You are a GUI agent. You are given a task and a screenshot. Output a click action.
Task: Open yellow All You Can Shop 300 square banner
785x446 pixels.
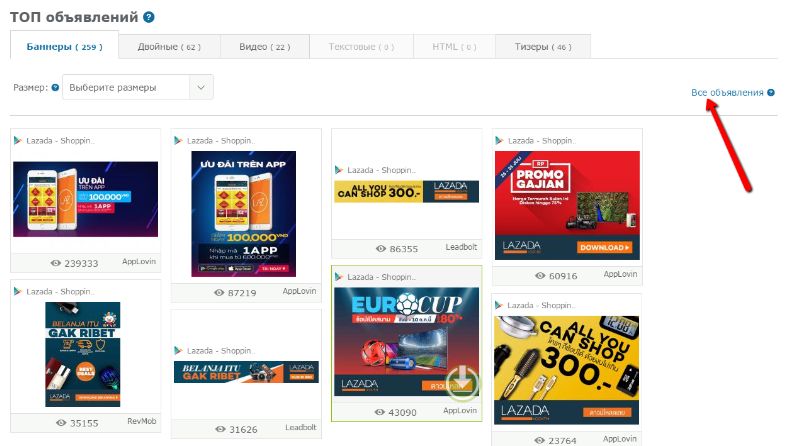pyautogui.click(x=566, y=370)
